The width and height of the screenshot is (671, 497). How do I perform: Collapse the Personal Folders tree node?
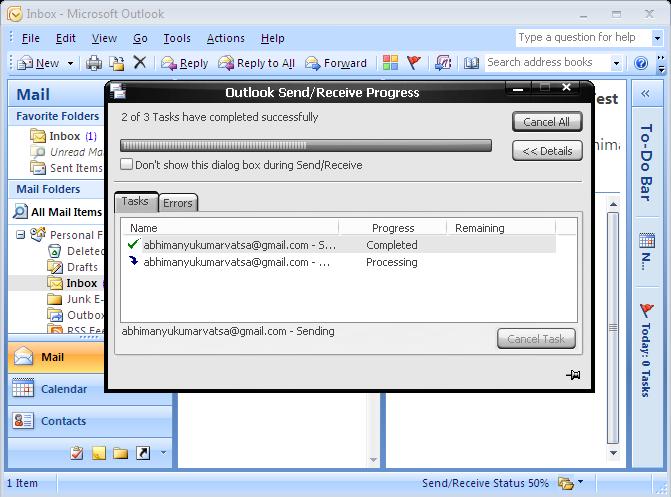20,235
